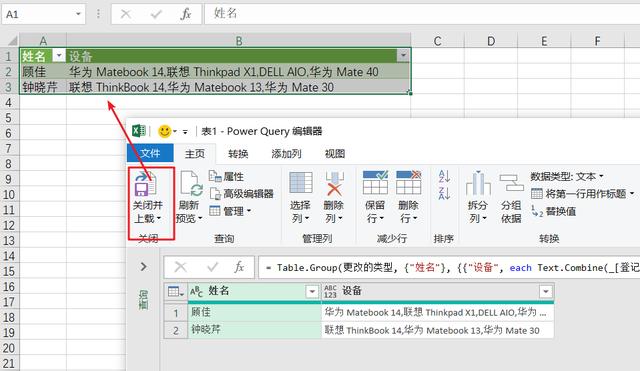The width and height of the screenshot is (640, 371).
Task: Open query Properties (属性)
Action: point(227,176)
